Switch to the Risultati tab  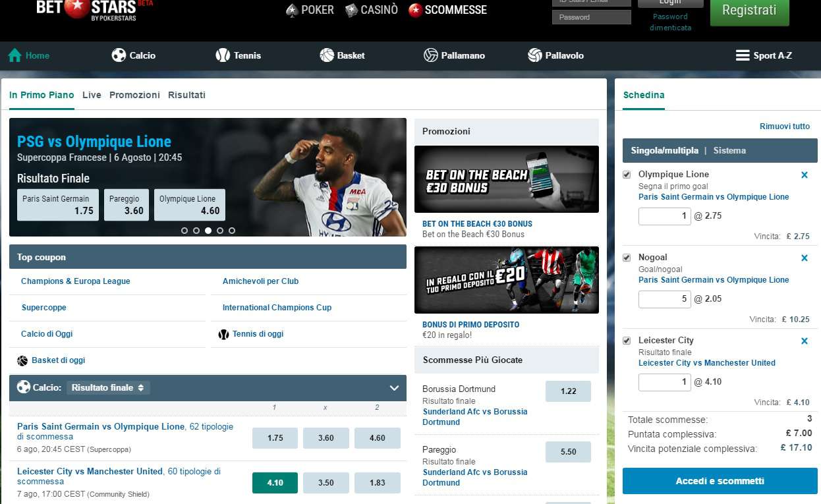pyautogui.click(x=186, y=95)
